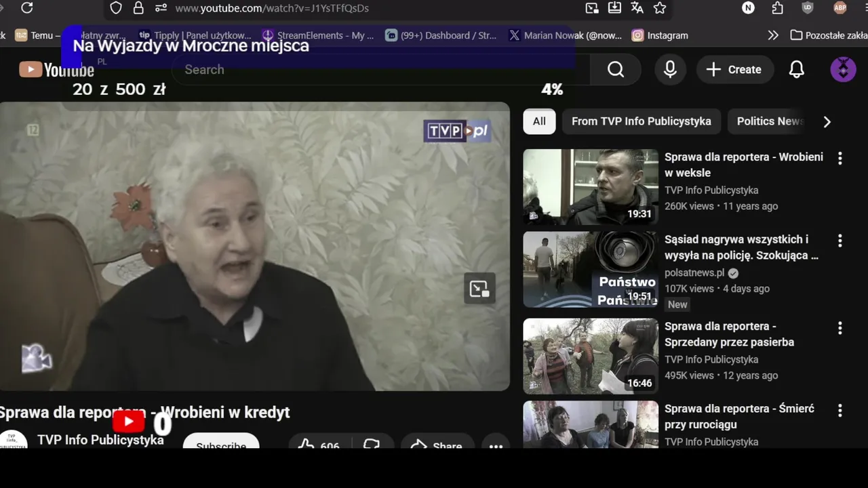Open the title Sąsiad nagrywa wszystkich i wysyła na policję
Screen dimensions: 868x488
click(x=742, y=247)
